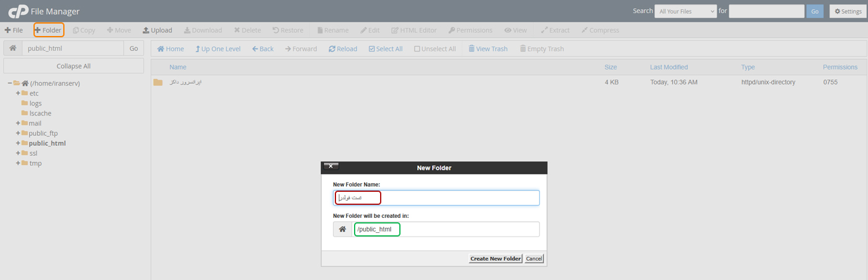The image size is (868, 280).
Task: Click the + File toolbar item
Action: coord(14,30)
